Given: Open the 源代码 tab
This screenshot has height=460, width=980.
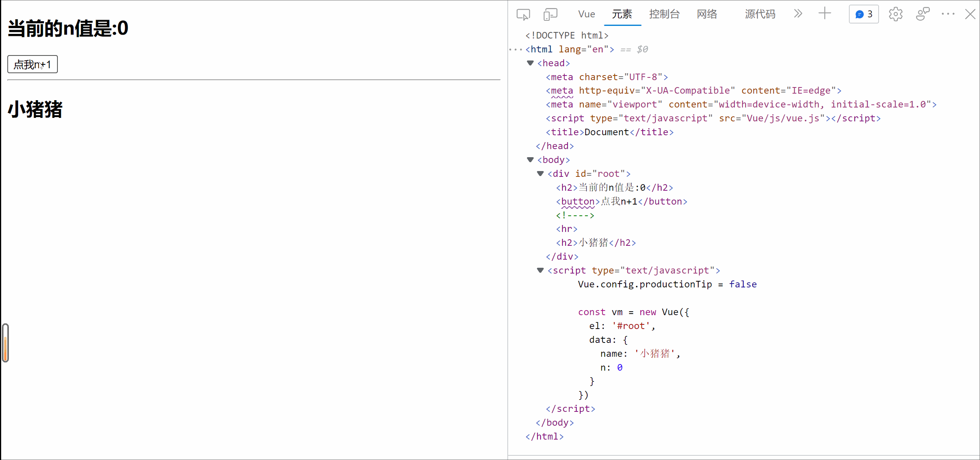Looking at the screenshot, I should click(759, 14).
